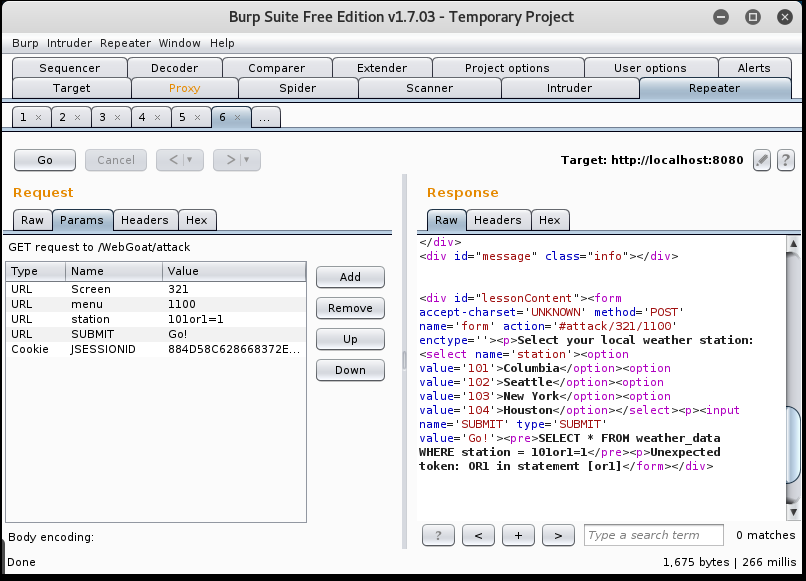Click the response scrollbar up arrow
This screenshot has width=806, height=581.
tap(793, 244)
